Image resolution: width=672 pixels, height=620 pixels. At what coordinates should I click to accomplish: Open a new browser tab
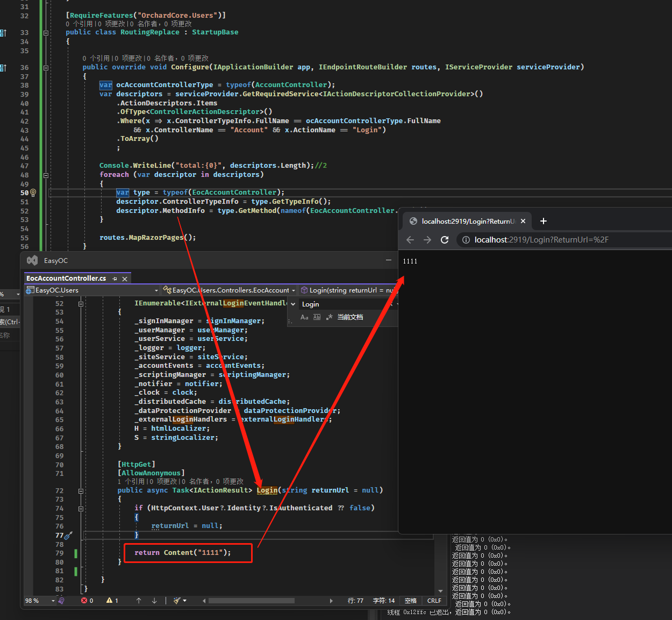(544, 221)
